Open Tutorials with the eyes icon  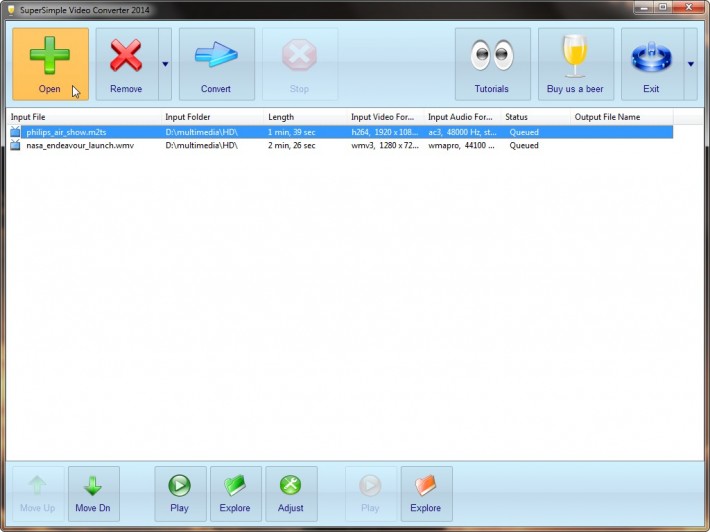(493, 64)
